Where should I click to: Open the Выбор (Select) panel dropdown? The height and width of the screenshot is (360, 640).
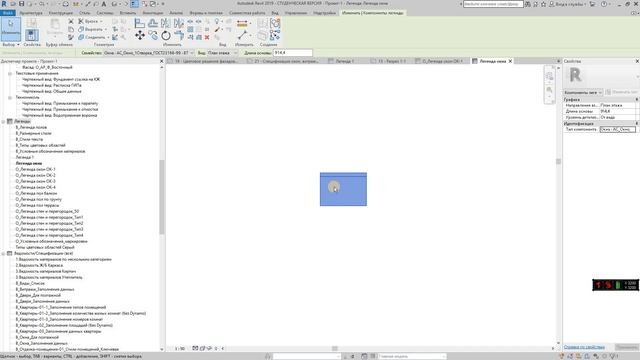11,44
